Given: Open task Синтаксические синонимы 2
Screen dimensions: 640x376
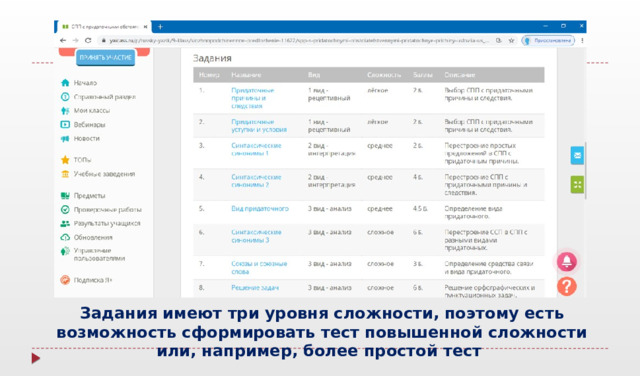Looking at the screenshot, I should pos(256,181).
